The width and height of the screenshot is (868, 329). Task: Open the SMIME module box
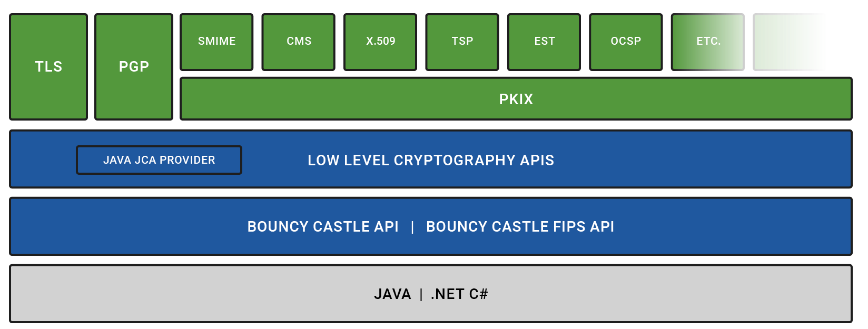(x=216, y=42)
